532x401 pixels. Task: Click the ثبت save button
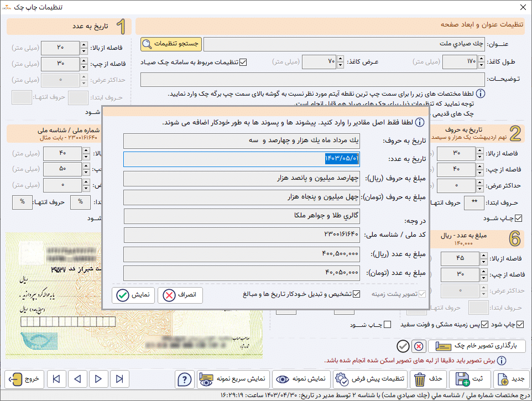pyautogui.click(x=470, y=379)
